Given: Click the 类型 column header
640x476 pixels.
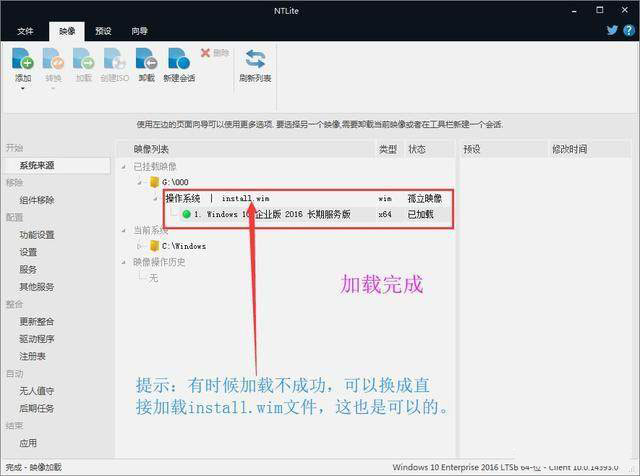Looking at the screenshot, I should (x=387, y=149).
